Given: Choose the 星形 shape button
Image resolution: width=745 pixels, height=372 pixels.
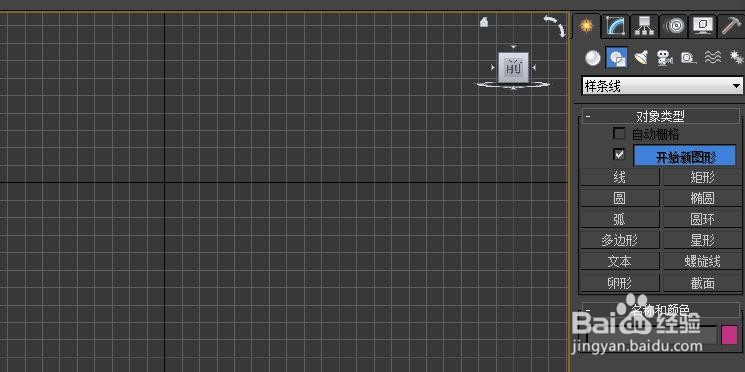Looking at the screenshot, I should click(x=703, y=240).
